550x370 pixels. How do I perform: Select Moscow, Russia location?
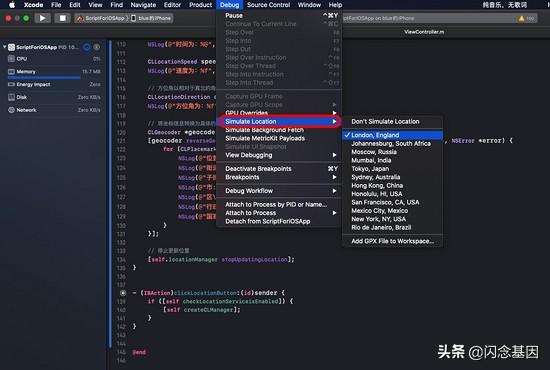click(392, 152)
